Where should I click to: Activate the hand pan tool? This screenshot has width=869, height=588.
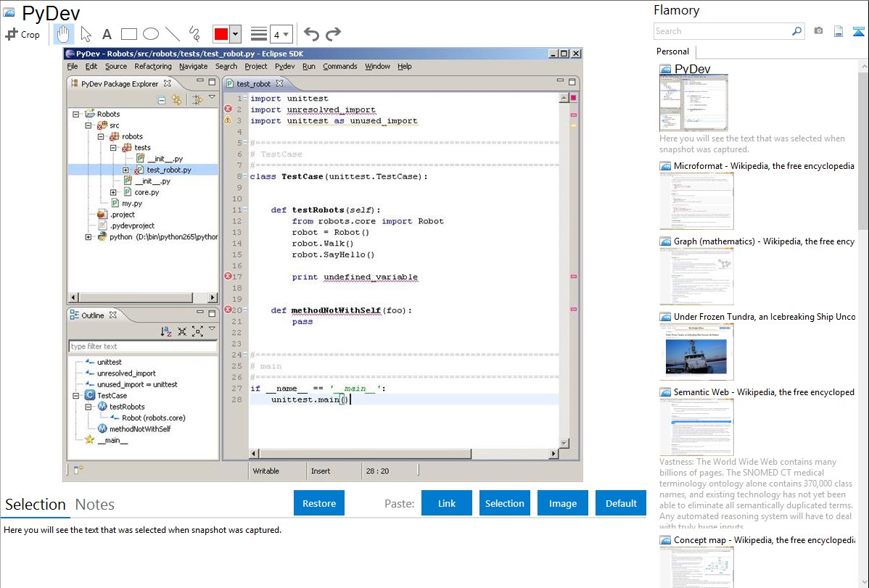[x=63, y=34]
